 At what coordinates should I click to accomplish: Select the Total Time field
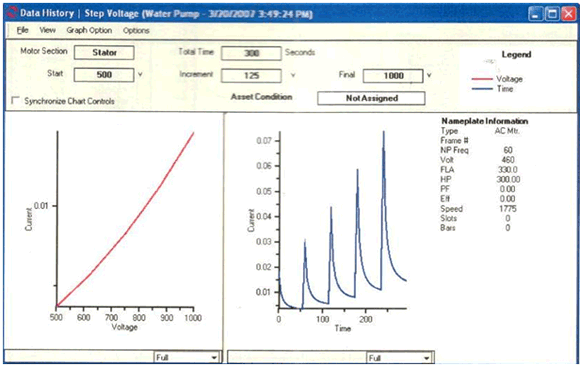point(251,53)
